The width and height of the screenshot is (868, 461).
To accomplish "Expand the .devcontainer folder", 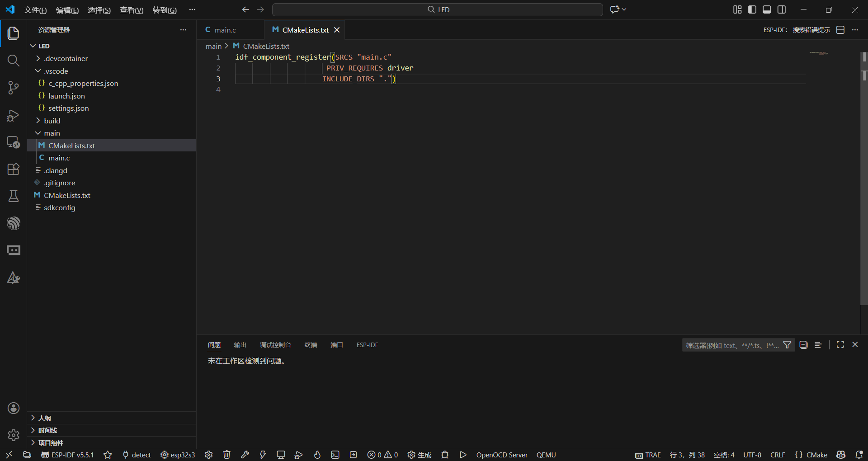I will coord(112,58).
